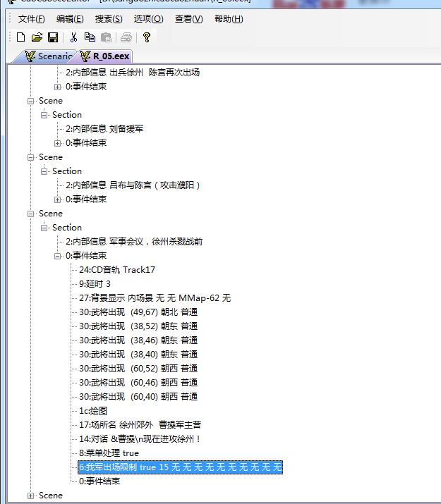Open the 搜索(S) menu
This screenshot has height=504, width=441.
[x=109, y=19]
